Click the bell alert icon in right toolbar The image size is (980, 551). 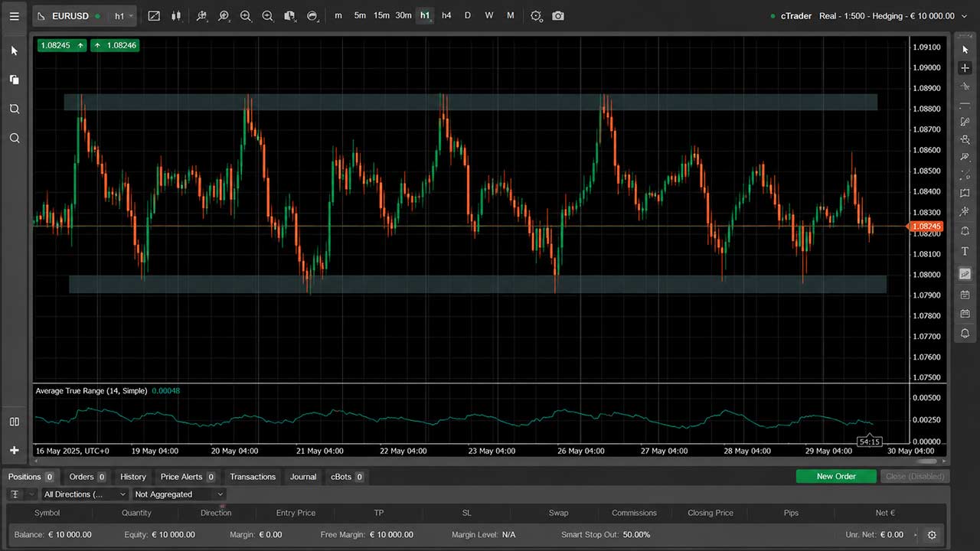pos(965,334)
